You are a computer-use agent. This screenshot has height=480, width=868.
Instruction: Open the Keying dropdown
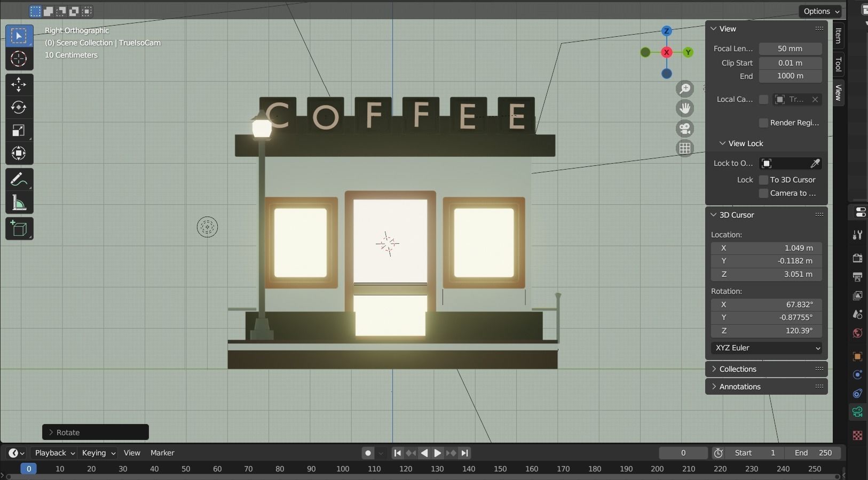(99, 453)
